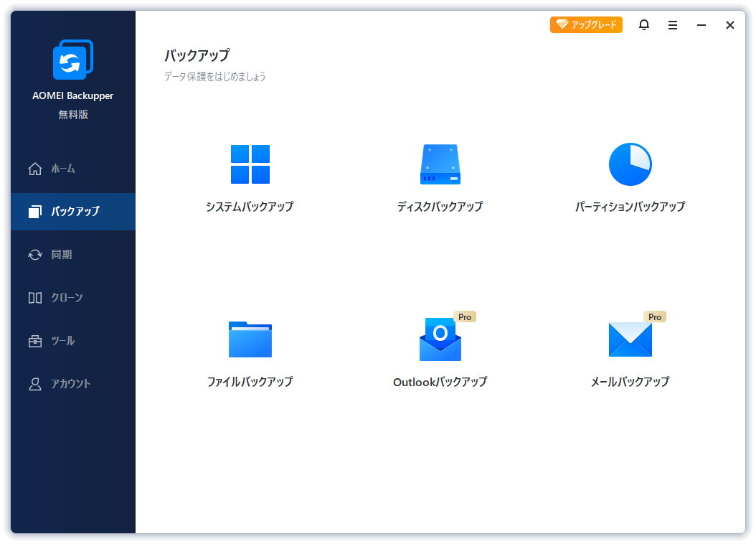
Task: Click the System Backup Windows logo icon
Action: click(250, 164)
